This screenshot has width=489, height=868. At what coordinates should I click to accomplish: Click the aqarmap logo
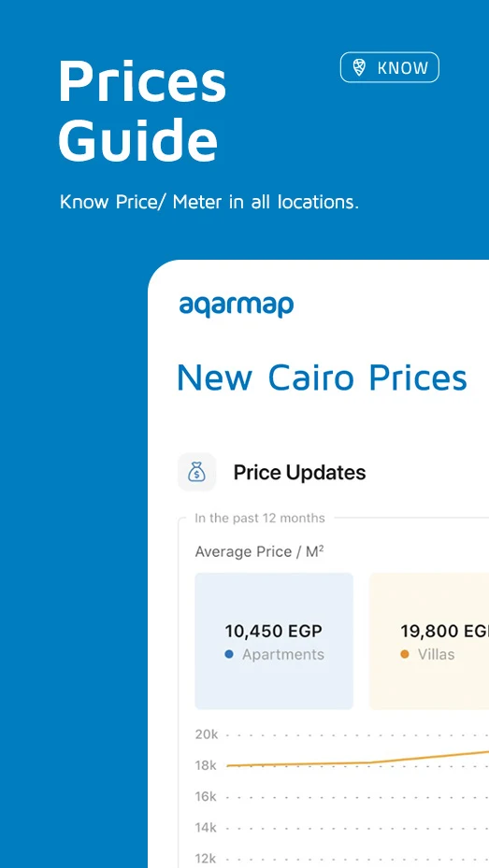[x=236, y=306]
